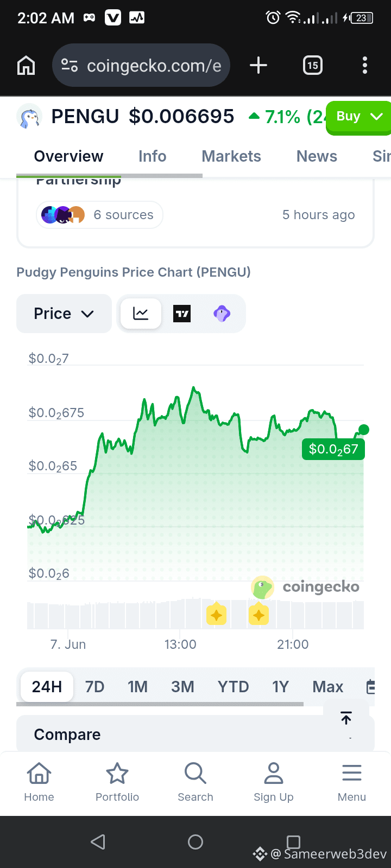Image resolution: width=391 pixels, height=868 pixels.
Task: Switch to the TradingView chart icon
Action: tap(182, 314)
